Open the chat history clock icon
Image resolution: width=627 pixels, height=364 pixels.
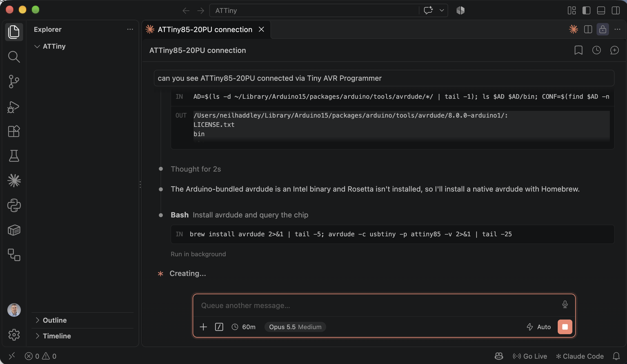[x=596, y=50]
